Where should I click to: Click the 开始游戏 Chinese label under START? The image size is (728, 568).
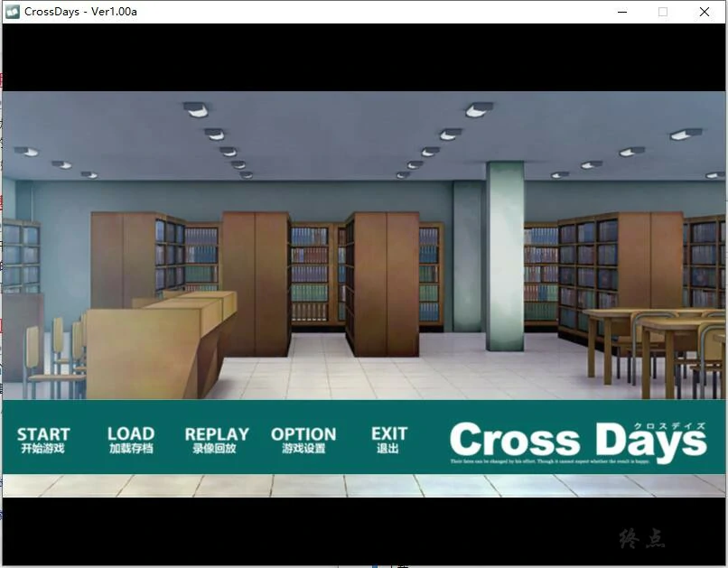click(x=42, y=449)
